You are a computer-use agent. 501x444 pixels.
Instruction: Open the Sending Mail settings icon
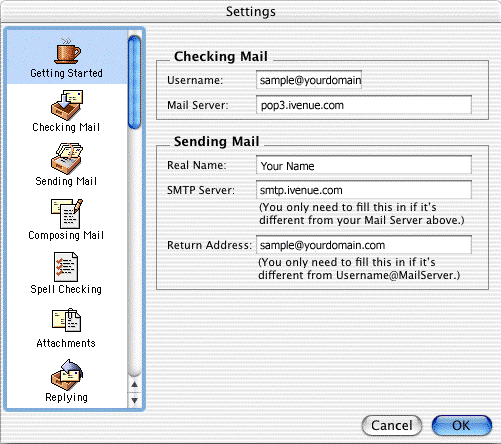point(67,159)
